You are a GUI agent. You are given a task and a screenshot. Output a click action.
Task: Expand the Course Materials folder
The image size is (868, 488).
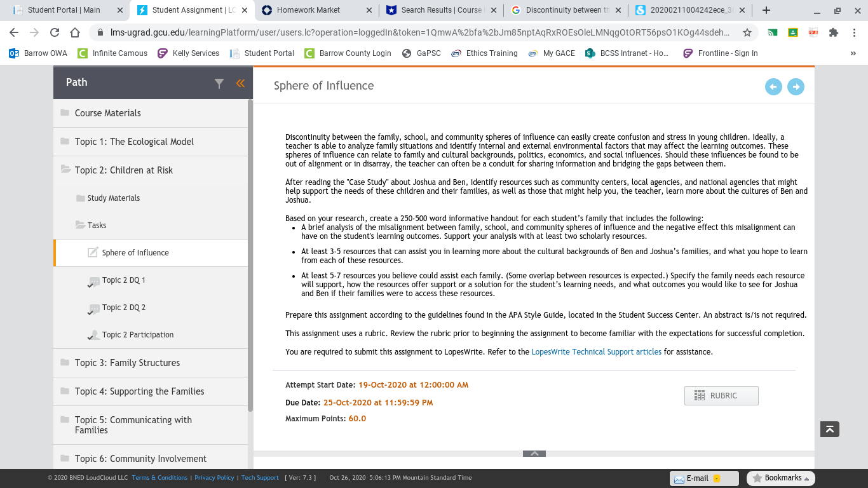pos(151,113)
